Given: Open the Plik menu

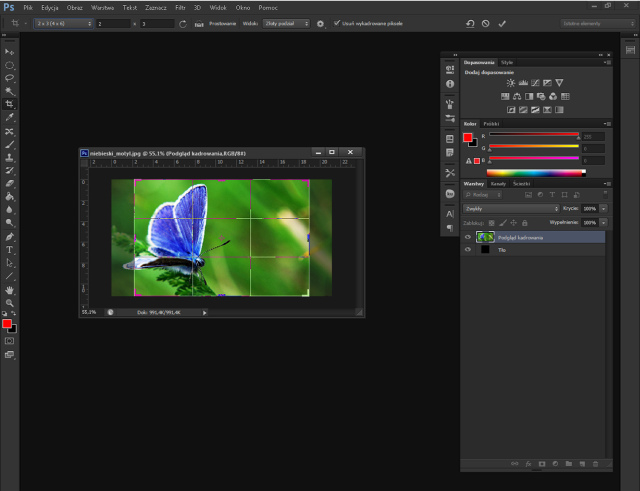Looking at the screenshot, I should pos(28,8).
